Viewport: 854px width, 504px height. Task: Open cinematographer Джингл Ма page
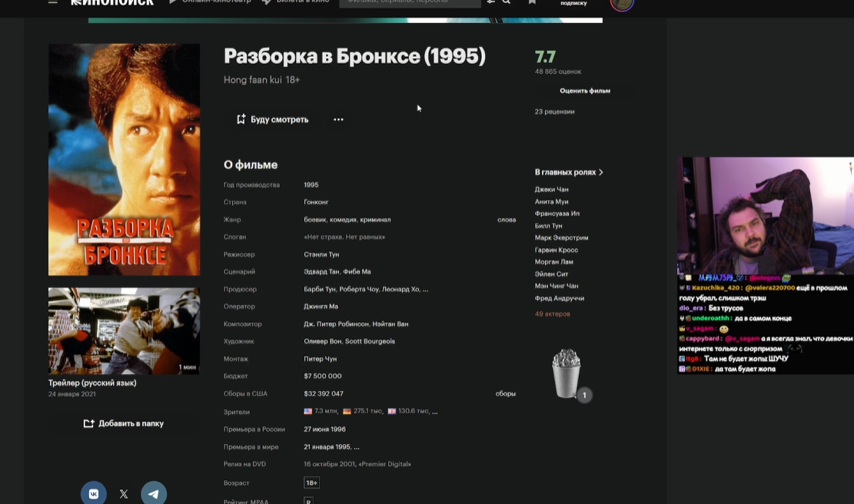(321, 307)
